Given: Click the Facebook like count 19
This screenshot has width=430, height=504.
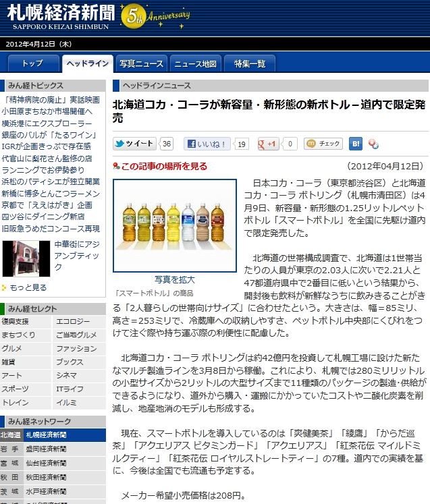Looking at the screenshot, I should coord(241,144).
